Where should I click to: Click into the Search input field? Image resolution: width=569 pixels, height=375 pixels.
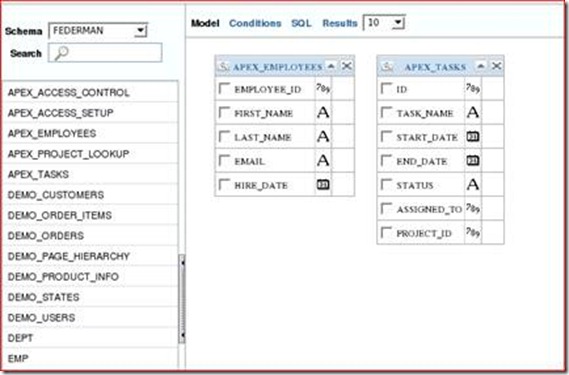coord(105,53)
